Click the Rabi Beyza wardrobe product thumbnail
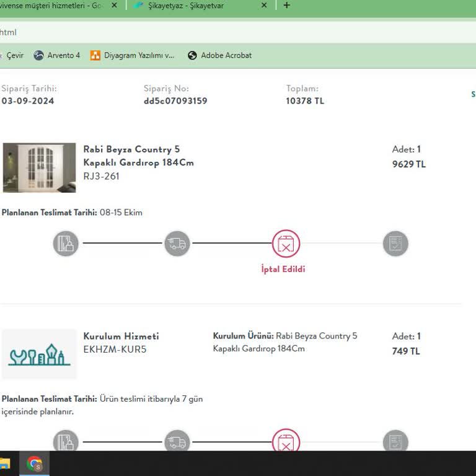Screen dimensions: 476x476 [39, 167]
